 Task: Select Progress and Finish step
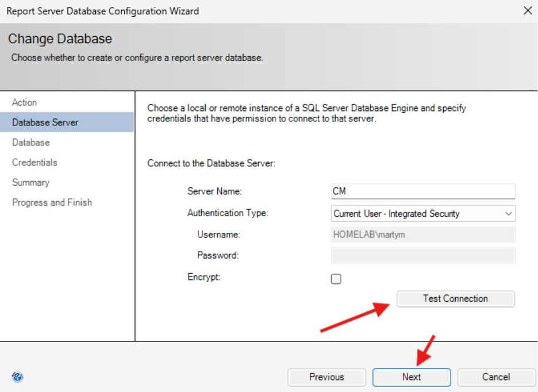click(52, 202)
